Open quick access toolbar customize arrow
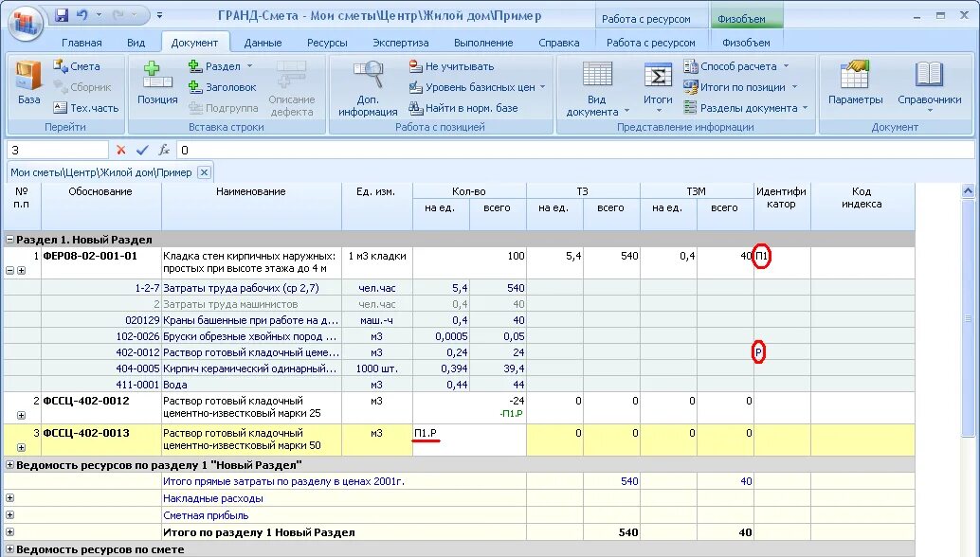Screen dimensions: 980x557 click(x=159, y=15)
